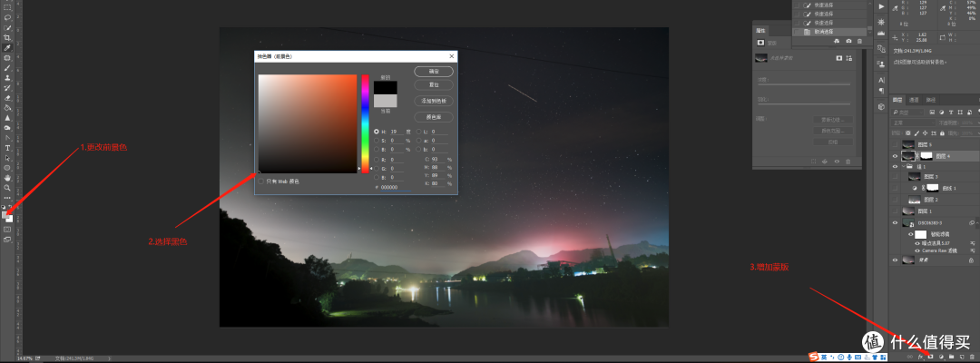Select the Zoom magnifier tool
Screen dimensions: 980x363
tap(7, 188)
